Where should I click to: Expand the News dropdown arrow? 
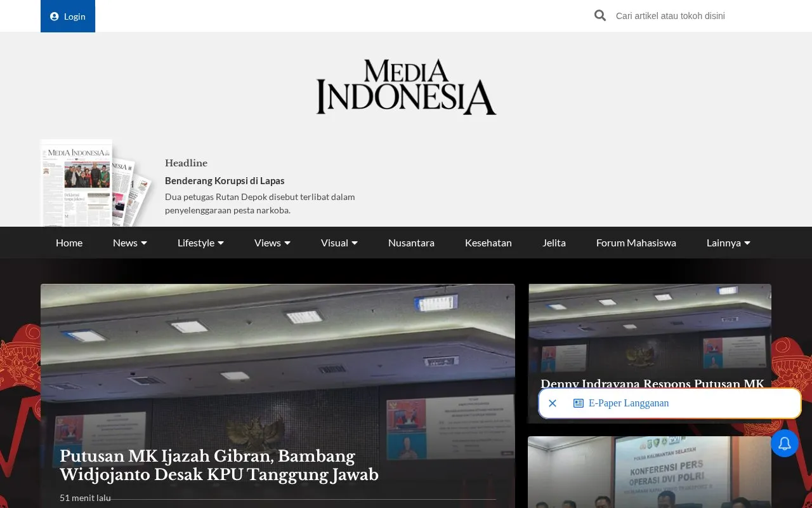click(144, 243)
